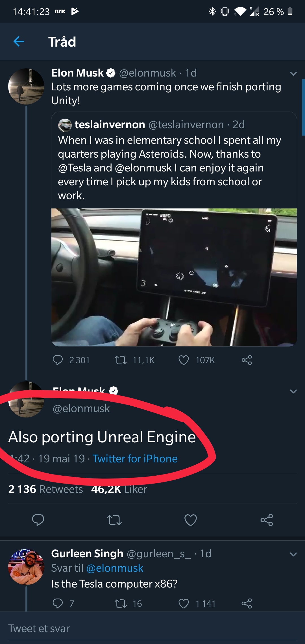The width and height of the screenshot is (305, 644).
Task: Open the Twitter for iPhone link
Action: (135, 459)
